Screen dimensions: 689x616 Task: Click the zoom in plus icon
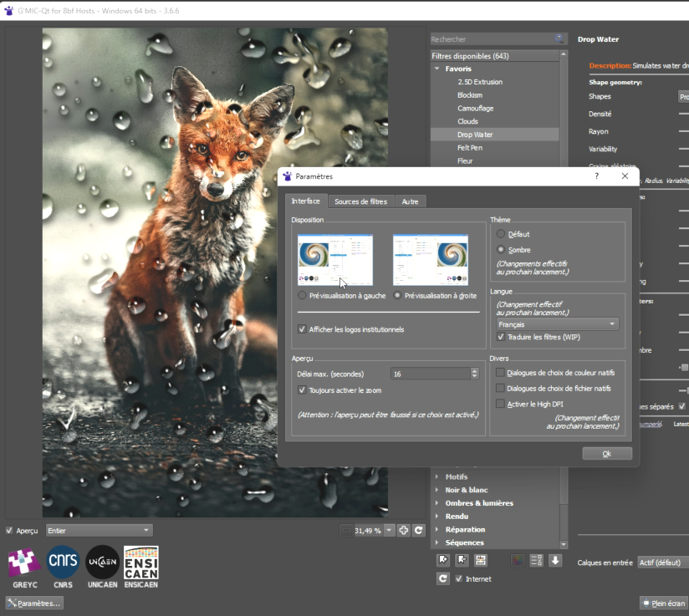(404, 530)
